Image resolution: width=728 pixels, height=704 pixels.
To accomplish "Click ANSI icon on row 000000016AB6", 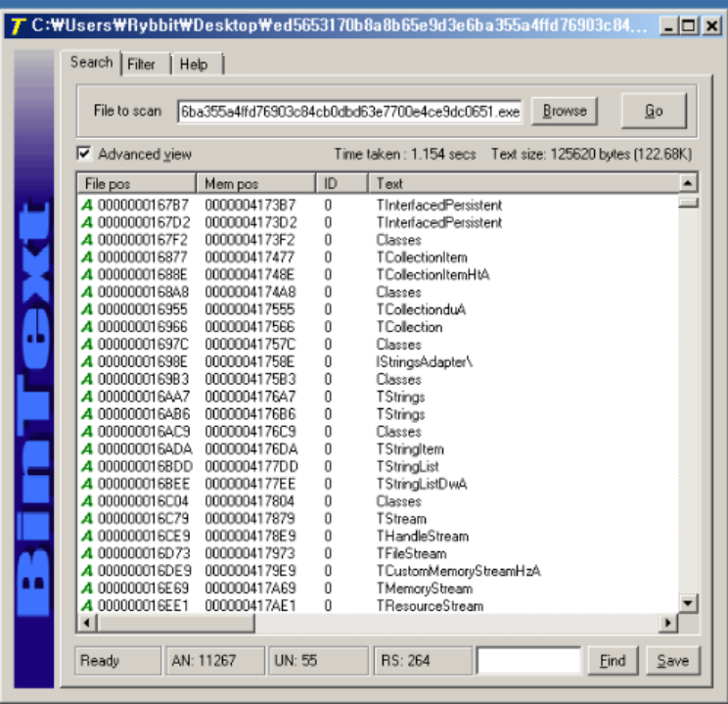I will click(x=87, y=414).
